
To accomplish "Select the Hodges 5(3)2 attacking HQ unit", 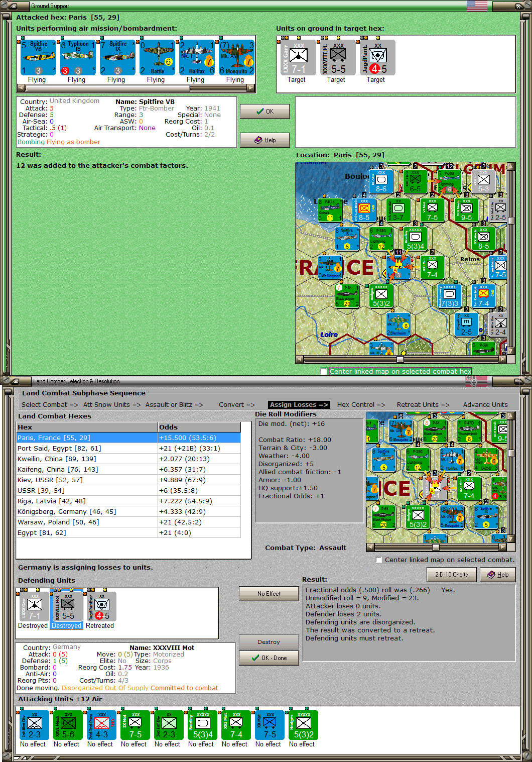I will click(303, 725).
